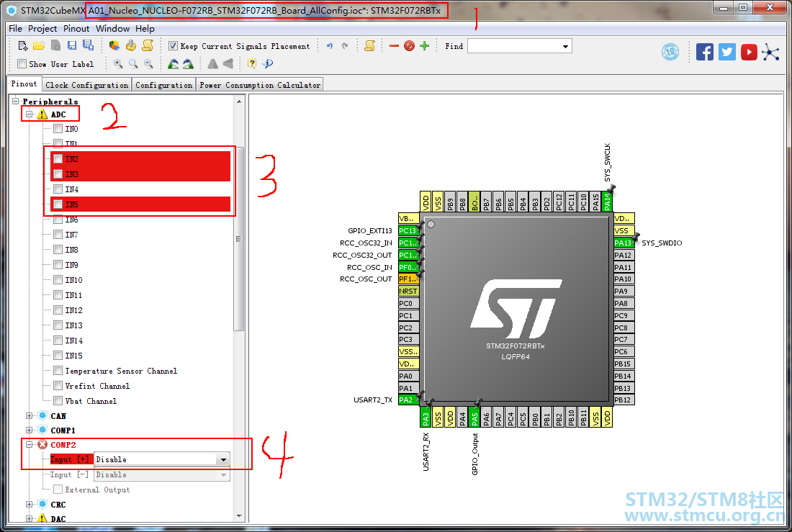
Task: Click the tree scrollbar up arrow
Action: (239, 102)
